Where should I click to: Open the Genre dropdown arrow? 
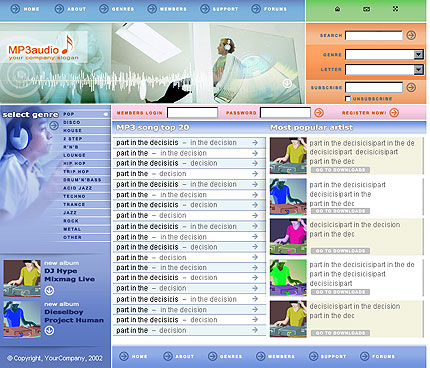[x=418, y=54]
